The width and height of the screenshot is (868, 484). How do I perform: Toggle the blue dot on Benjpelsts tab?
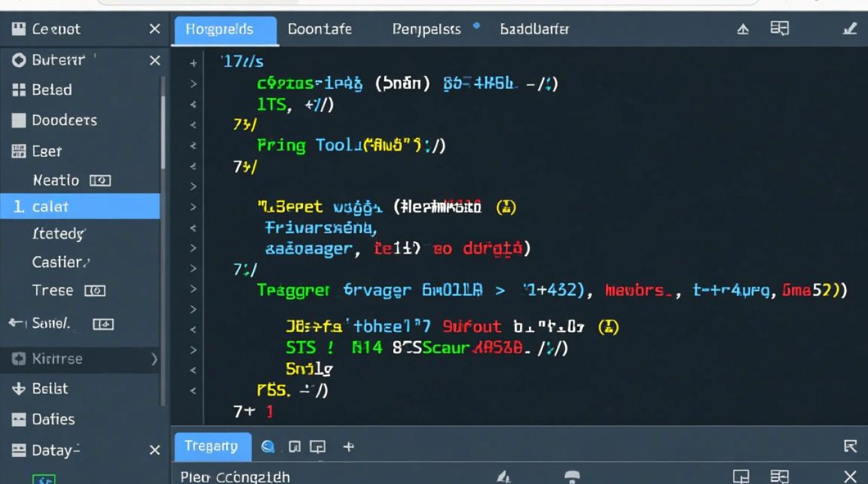coord(477,24)
